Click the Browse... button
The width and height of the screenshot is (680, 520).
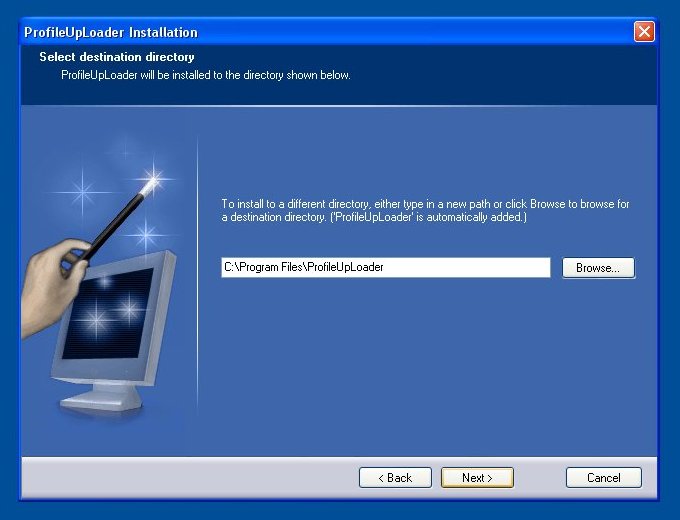598,268
